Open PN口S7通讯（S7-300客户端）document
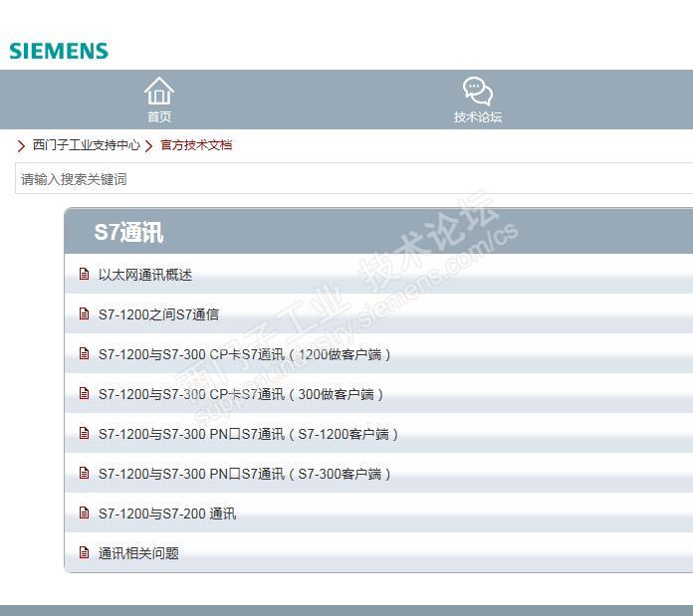The height and width of the screenshot is (616, 693). tap(244, 474)
